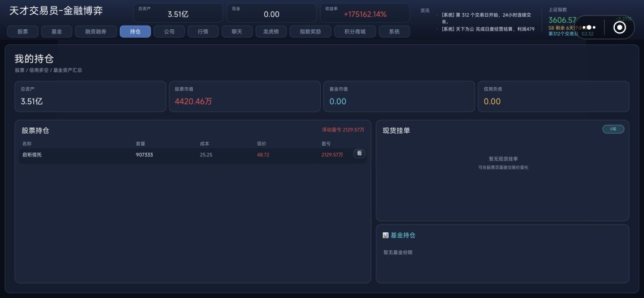Click the 看 button on 启珩信托 row

coord(360,153)
